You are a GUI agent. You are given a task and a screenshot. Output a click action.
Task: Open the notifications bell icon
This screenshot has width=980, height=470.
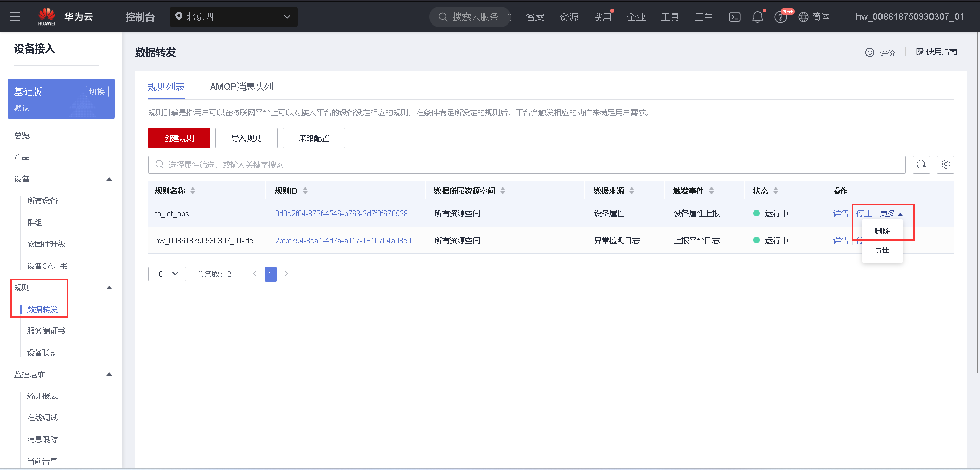757,17
